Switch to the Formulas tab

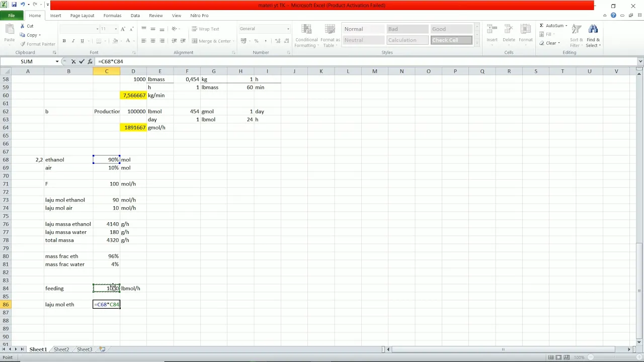click(112, 16)
